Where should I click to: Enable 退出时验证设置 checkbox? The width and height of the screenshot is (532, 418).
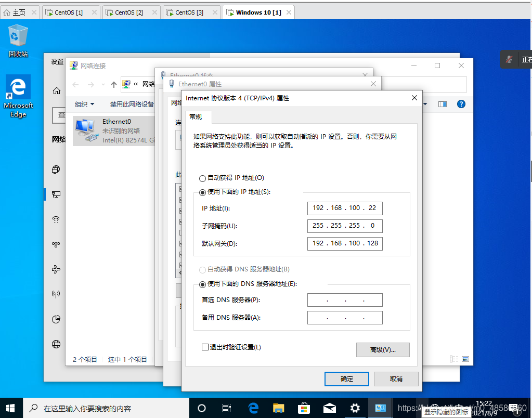(205, 347)
